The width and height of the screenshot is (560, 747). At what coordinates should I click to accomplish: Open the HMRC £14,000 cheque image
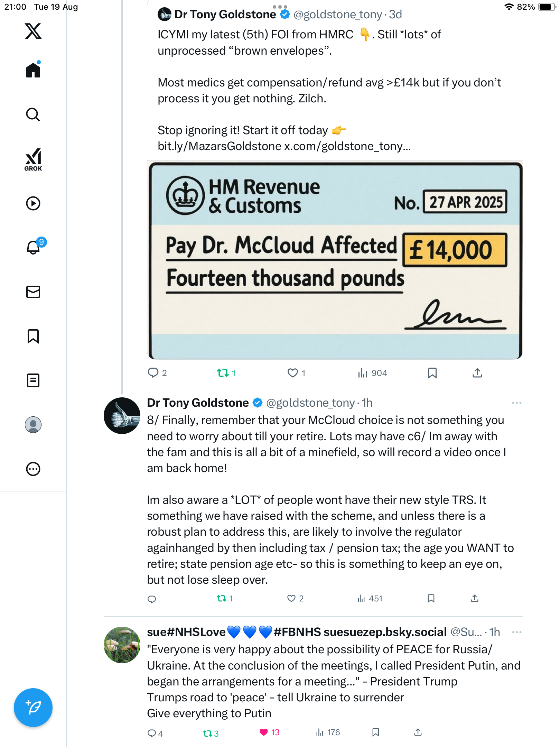click(335, 261)
